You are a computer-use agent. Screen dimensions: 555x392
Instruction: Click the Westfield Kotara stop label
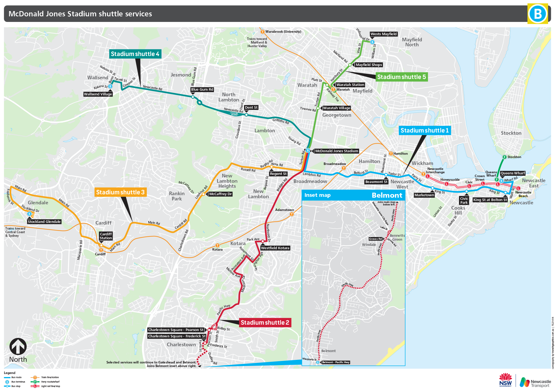coord(275,248)
